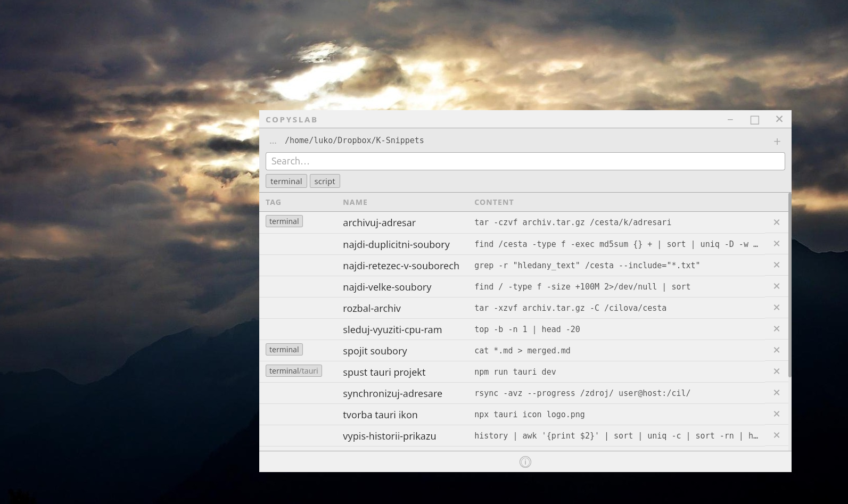Copy the rsync -avz command content
The height and width of the screenshot is (504, 848).
(582, 393)
